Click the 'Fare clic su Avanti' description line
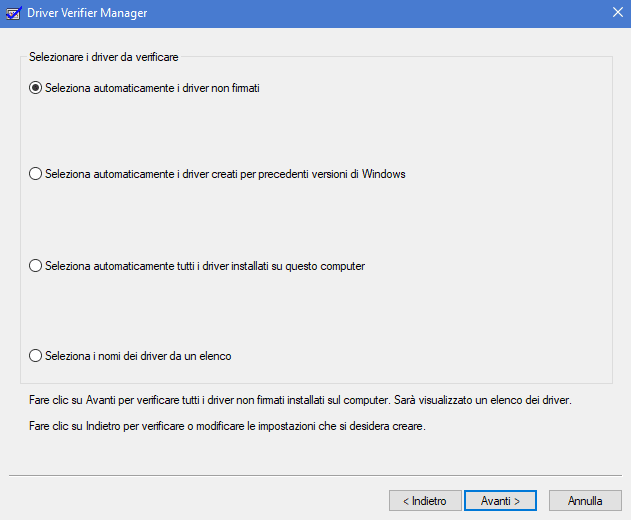Screen dimensions: 631x520 point(300,400)
